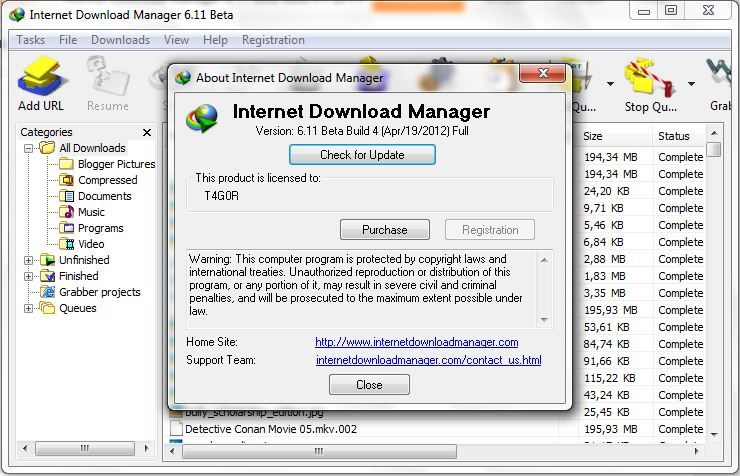Click the Close button in About dialog
Image resolution: width=740 pixels, height=476 pixels.
369,385
